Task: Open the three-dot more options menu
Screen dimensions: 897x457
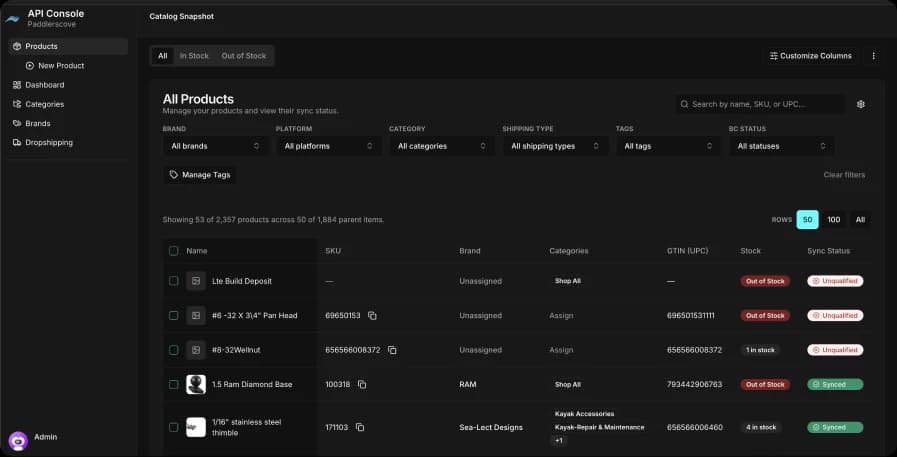Action: click(x=874, y=56)
